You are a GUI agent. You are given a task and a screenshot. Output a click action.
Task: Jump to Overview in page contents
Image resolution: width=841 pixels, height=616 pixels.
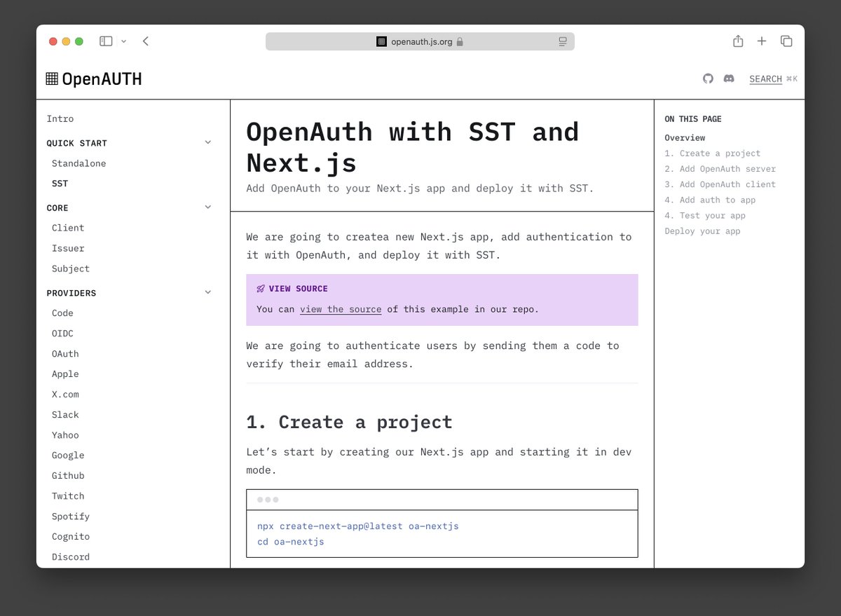(685, 138)
